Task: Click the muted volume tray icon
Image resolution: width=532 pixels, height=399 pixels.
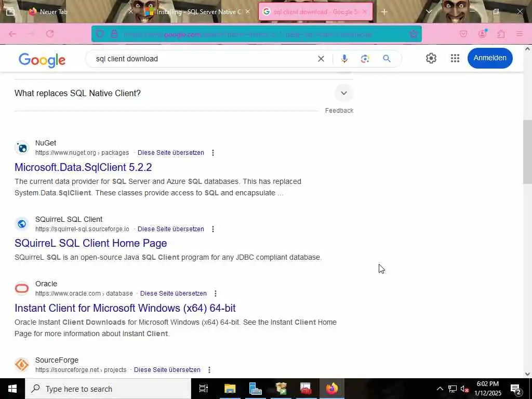Action: (464, 389)
